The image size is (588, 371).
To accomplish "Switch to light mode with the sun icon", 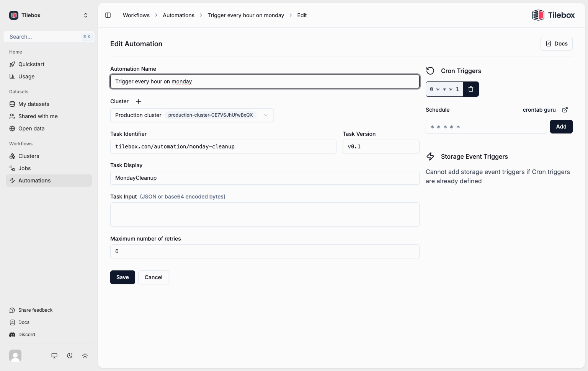I will point(85,356).
